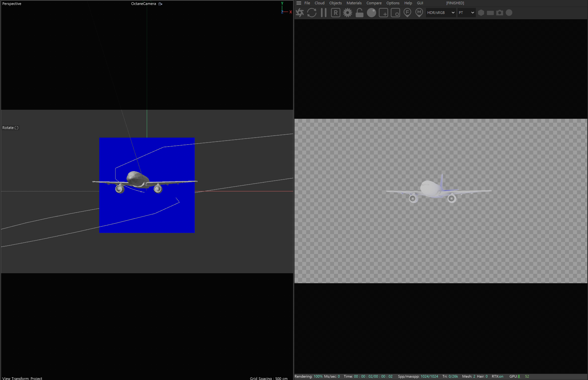Open the HDR/sRGB color space dropdown
The height and width of the screenshot is (380, 588).
pyautogui.click(x=441, y=13)
